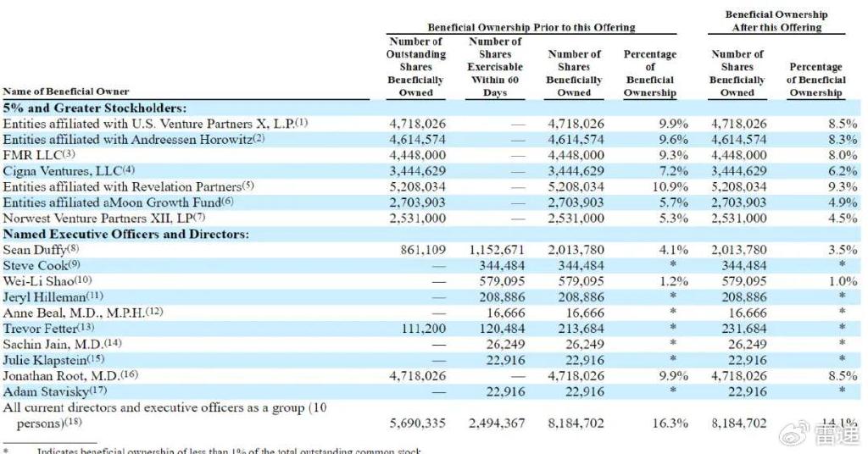Click 4.9% in aMoon Growth Fund row
The width and height of the screenshot is (868, 454).
pyautogui.click(x=843, y=203)
